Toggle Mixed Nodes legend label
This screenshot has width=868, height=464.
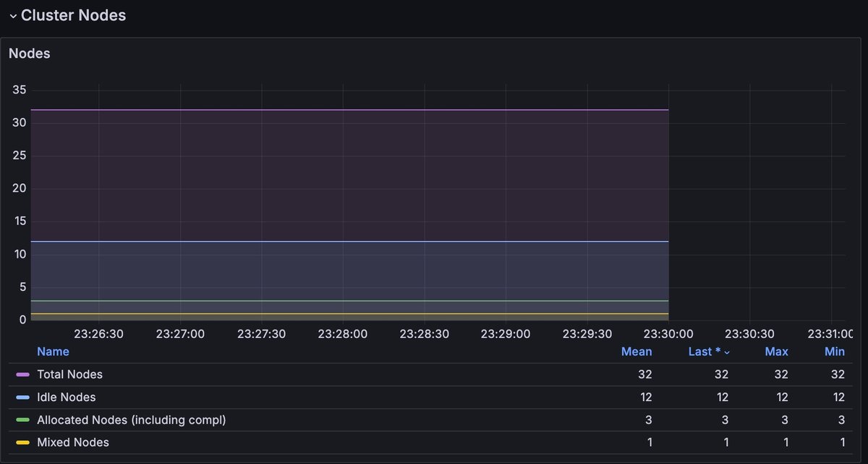coord(72,442)
